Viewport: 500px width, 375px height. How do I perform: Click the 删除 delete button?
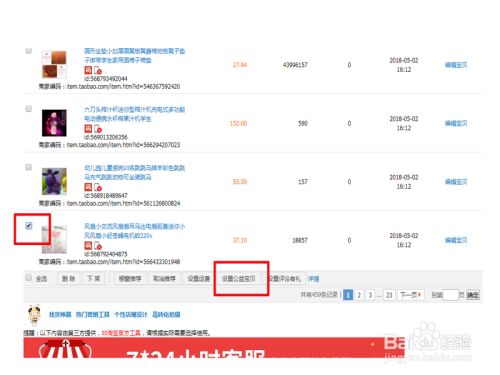(68, 278)
